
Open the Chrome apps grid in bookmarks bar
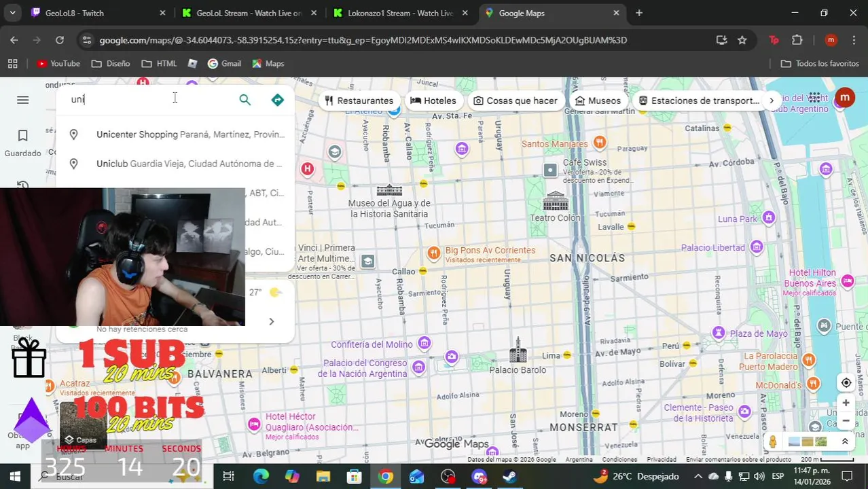[x=12, y=63]
